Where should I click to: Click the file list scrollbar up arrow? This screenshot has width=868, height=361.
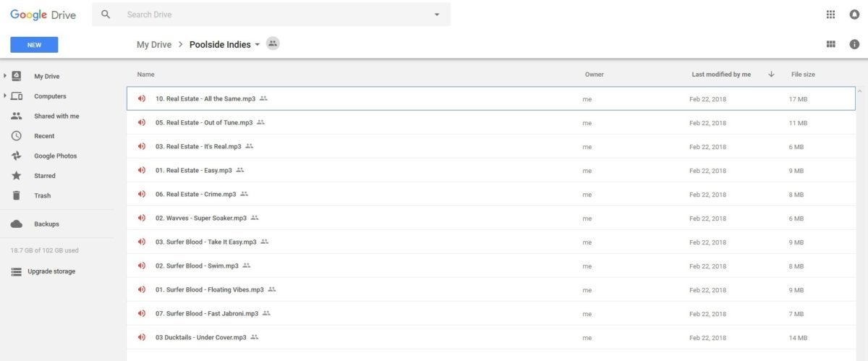pos(860,92)
